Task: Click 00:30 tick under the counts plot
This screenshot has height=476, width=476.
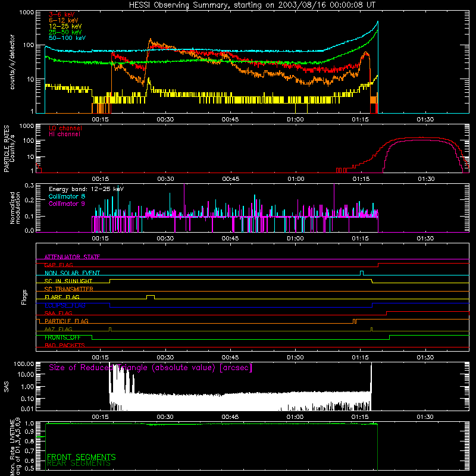Action: pyautogui.click(x=165, y=120)
